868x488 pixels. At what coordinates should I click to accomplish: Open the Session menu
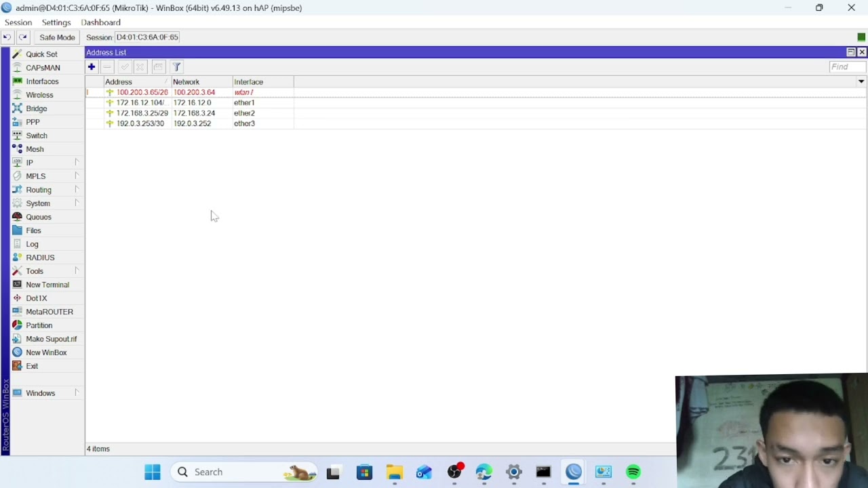click(18, 22)
